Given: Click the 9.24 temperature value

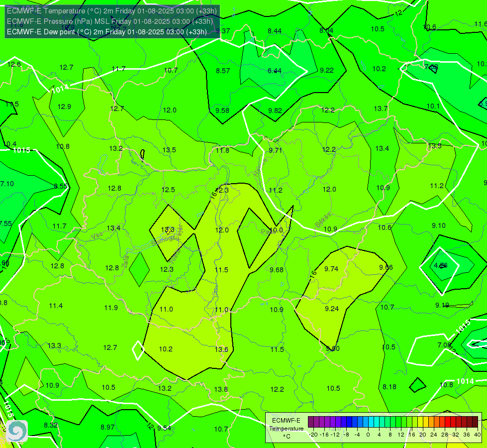Looking at the screenshot, I should [332, 309].
